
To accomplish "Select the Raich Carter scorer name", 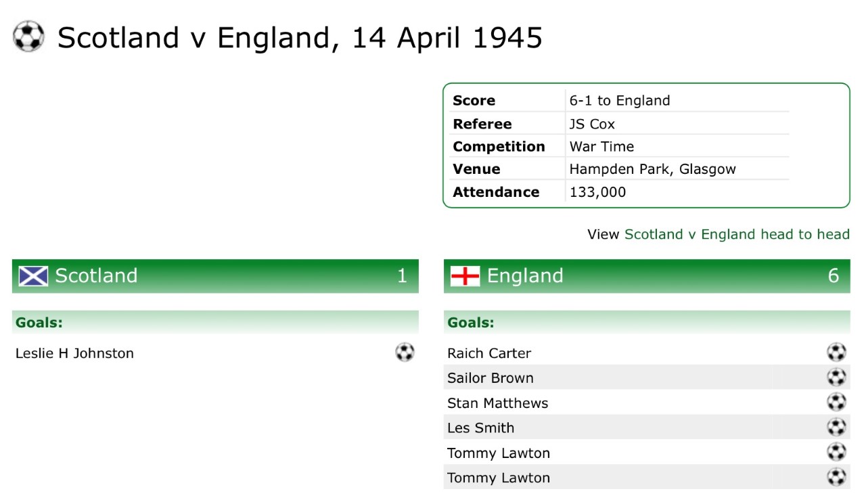I will pyautogui.click(x=489, y=353).
